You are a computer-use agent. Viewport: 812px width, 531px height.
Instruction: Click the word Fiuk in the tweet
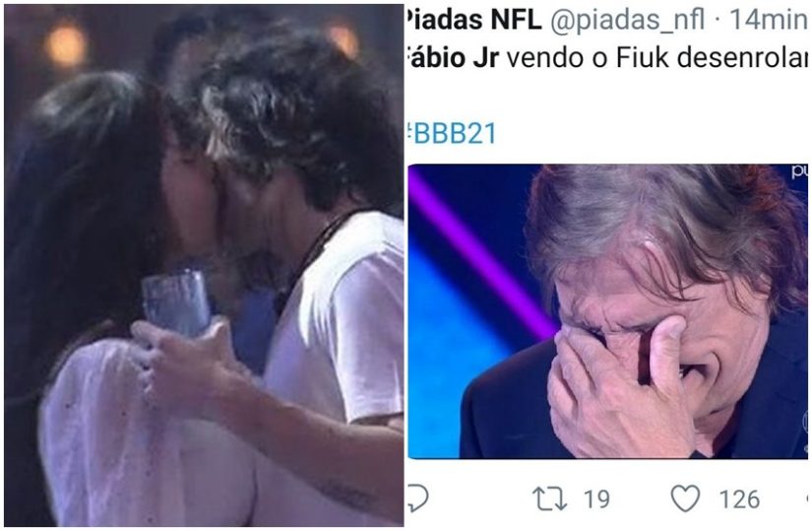[641, 58]
